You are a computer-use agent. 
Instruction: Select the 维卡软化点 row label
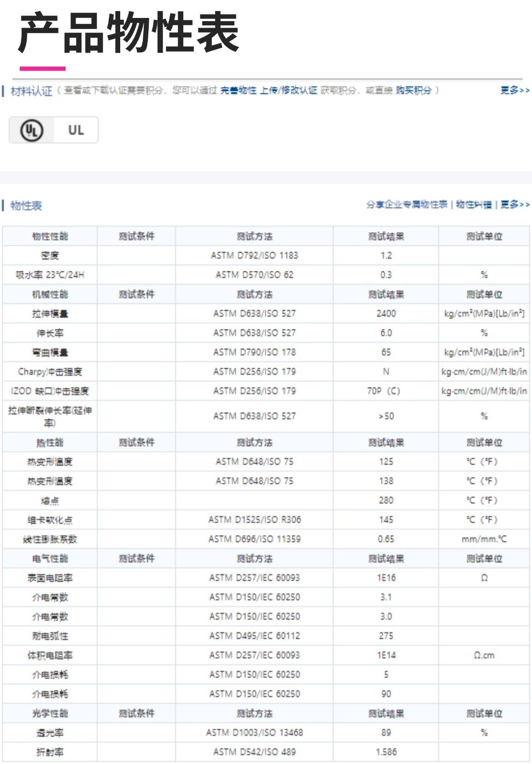coord(50,520)
